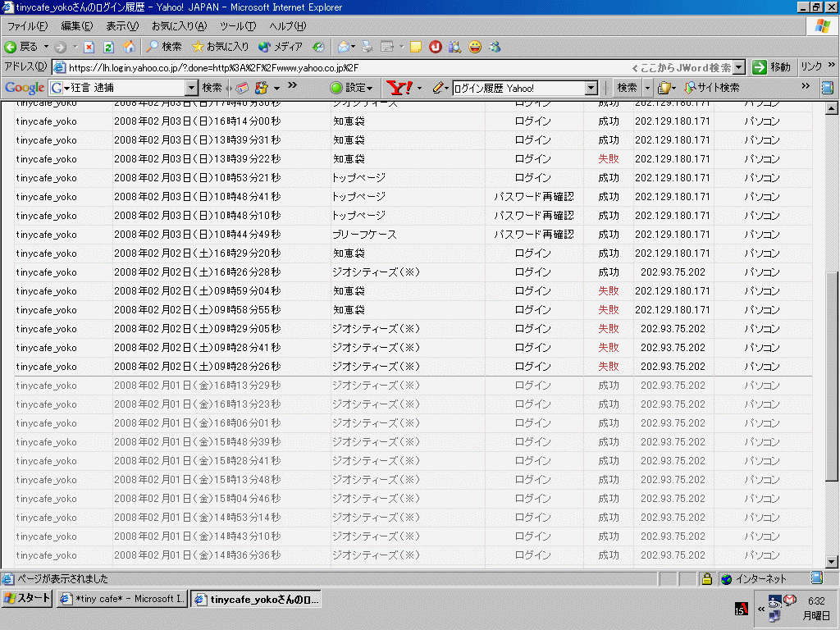Open the ファイル(F) menu
Image resolution: width=840 pixels, height=630 pixels.
(x=27, y=25)
